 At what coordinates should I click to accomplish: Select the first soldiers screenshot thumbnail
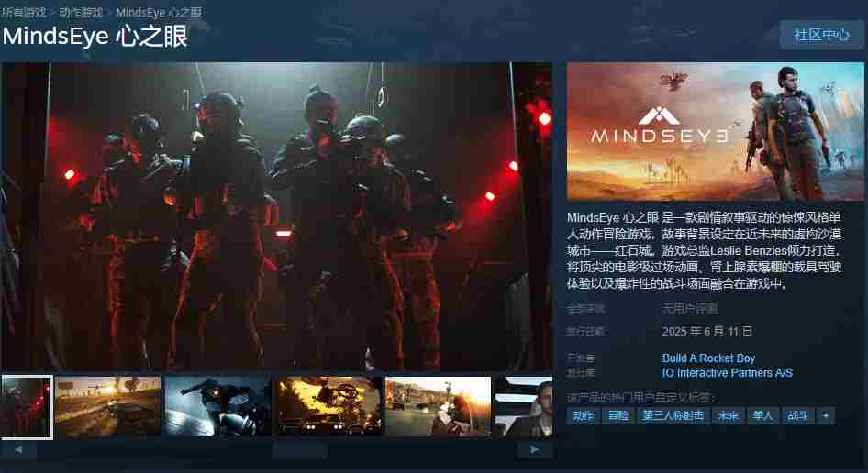[x=27, y=406]
